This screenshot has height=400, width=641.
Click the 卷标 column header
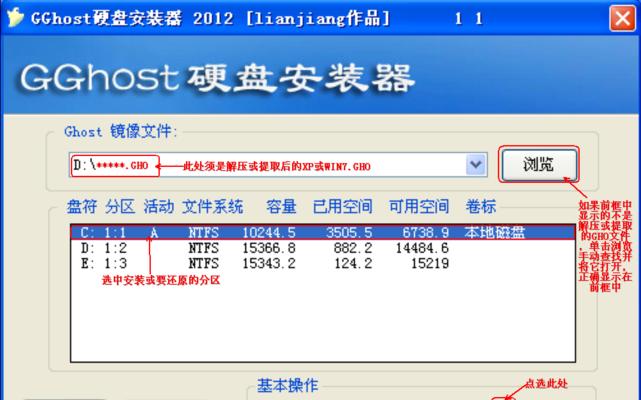[481, 207]
